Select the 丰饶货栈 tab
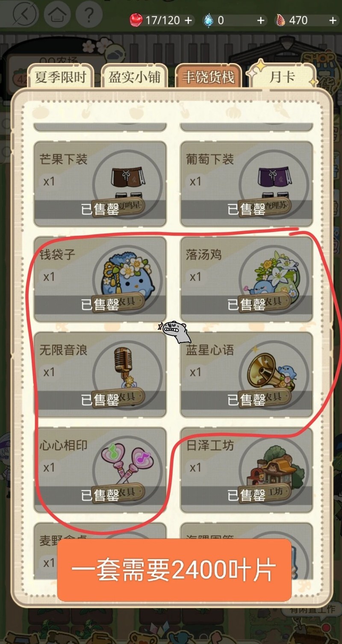 click(208, 76)
